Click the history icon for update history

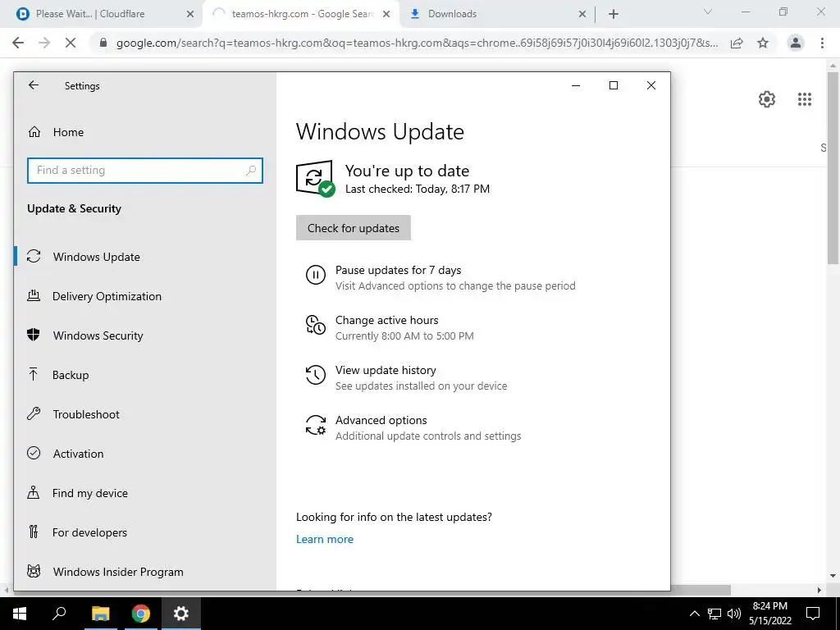[x=316, y=375]
